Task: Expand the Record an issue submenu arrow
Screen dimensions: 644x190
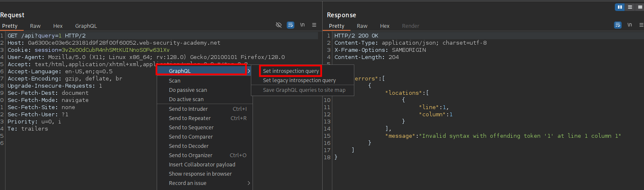Action: tap(249, 183)
